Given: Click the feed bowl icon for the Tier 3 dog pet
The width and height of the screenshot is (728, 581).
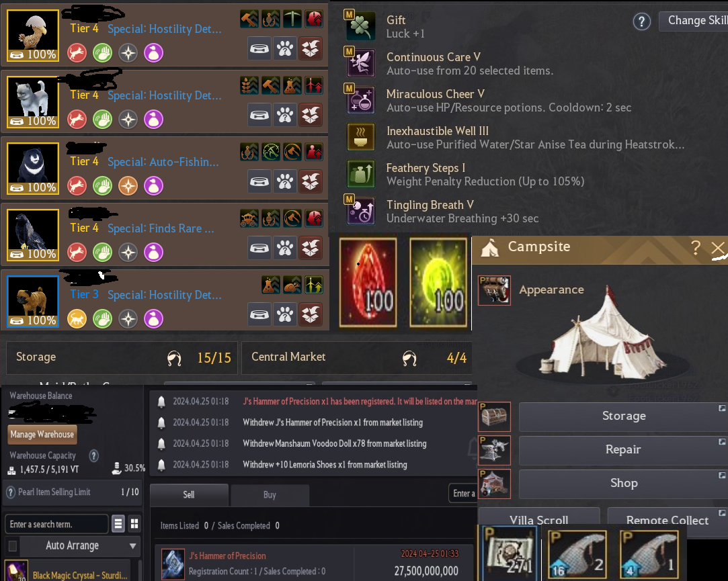Looking at the screenshot, I should [x=259, y=314].
